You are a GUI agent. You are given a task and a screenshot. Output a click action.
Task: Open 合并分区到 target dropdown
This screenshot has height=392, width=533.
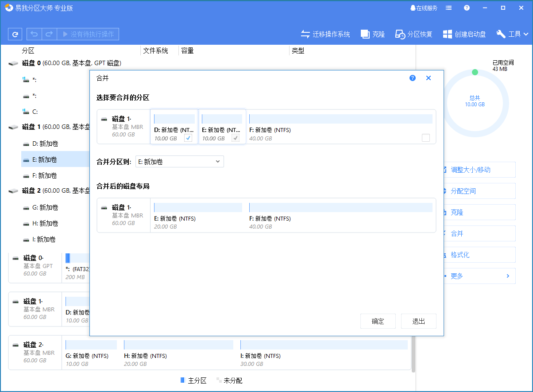click(180, 162)
